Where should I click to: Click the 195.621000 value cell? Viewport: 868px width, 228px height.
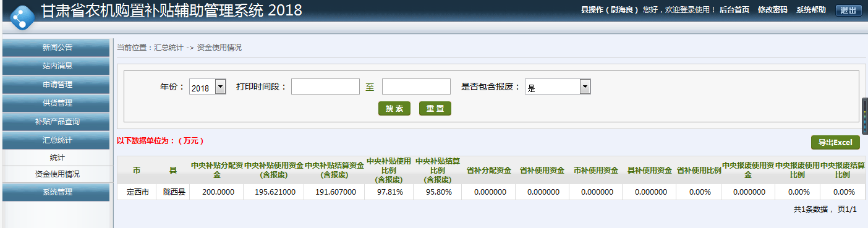274,192
